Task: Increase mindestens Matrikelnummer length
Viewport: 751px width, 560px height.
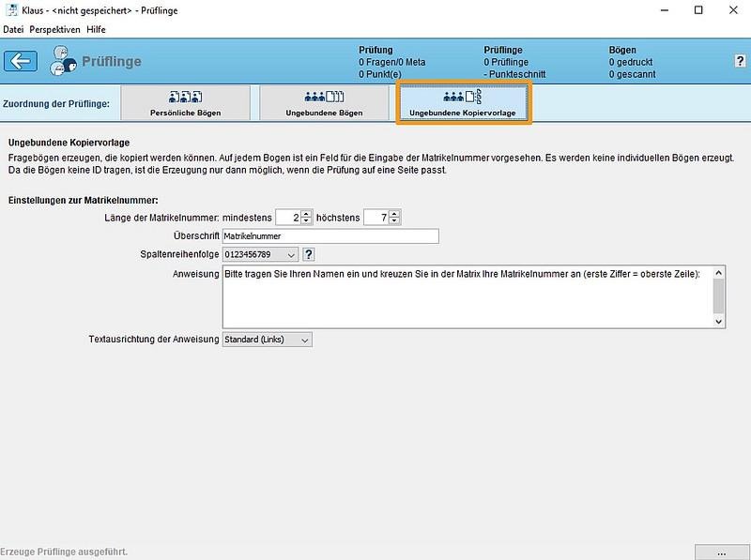Action: tap(307, 214)
